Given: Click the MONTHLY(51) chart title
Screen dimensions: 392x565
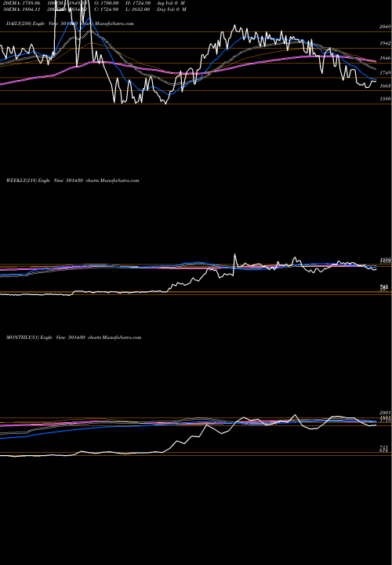Looking at the screenshot, I should click(74, 337).
